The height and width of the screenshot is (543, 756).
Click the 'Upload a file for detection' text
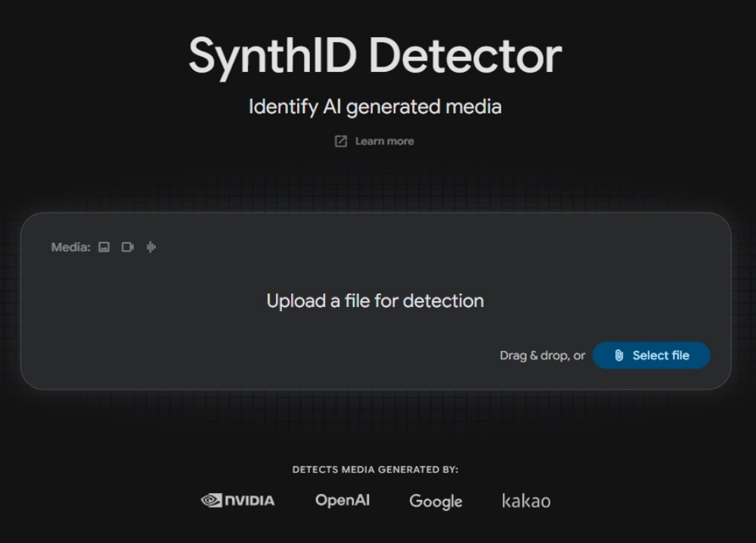coord(375,301)
